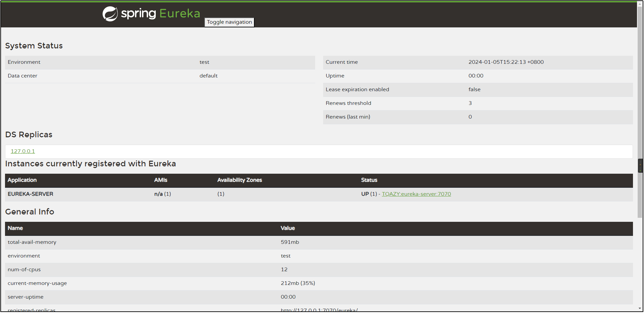Click the 212mb (35%) value
This screenshot has height=313, width=644.
pos(298,283)
